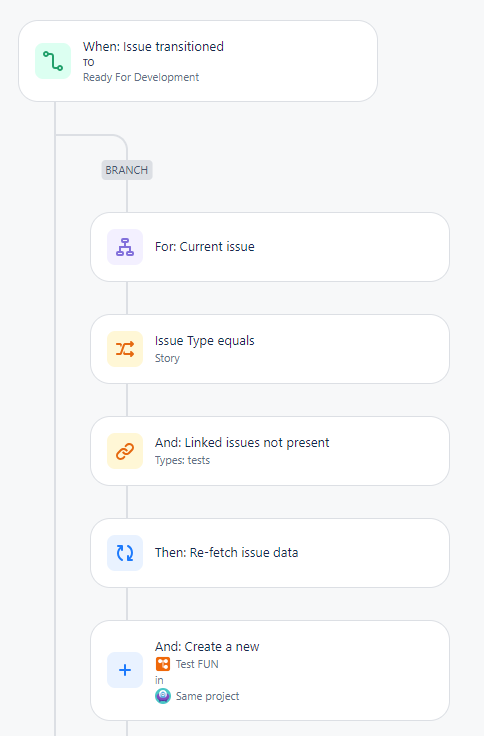Click the green Issue transitioned trigger icon
This screenshot has width=484, height=736.
(53, 61)
